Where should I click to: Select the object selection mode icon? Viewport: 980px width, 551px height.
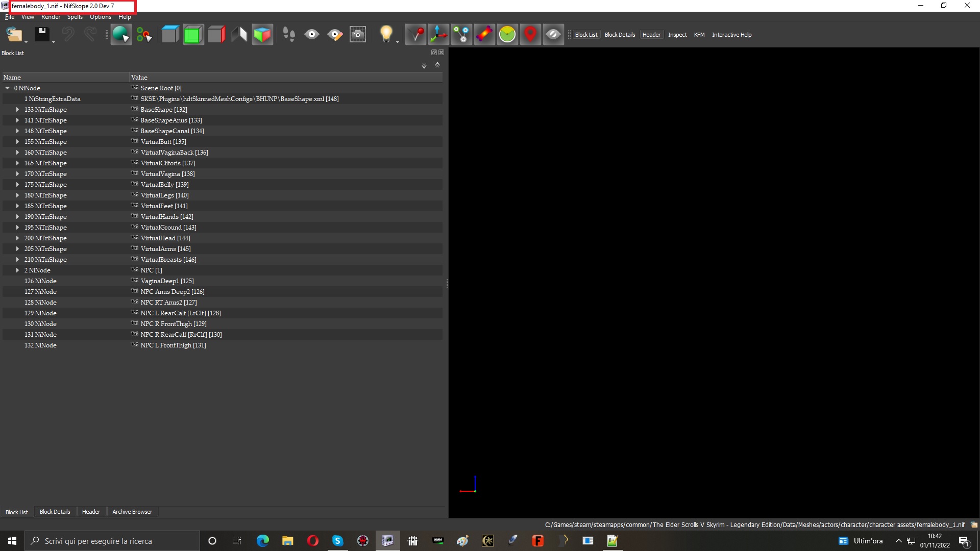pyautogui.click(x=121, y=35)
